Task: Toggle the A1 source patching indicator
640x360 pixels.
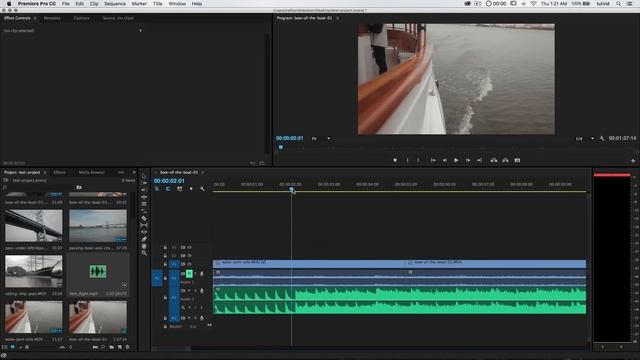Action: tap(157, 278)
